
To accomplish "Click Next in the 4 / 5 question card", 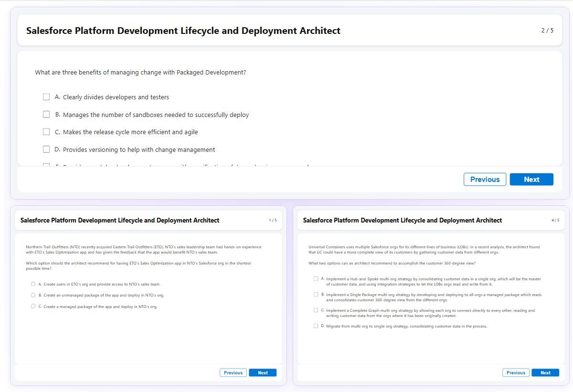I will point(545,373).
